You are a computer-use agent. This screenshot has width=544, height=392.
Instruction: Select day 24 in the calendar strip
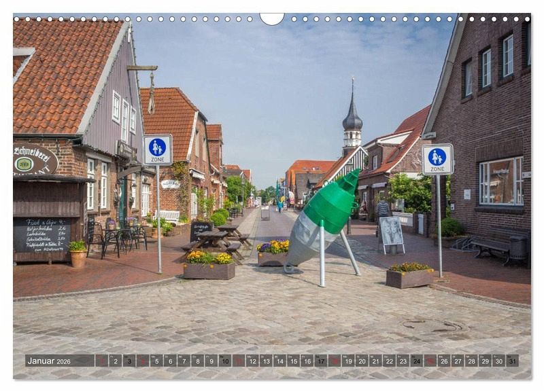point(416,361)
